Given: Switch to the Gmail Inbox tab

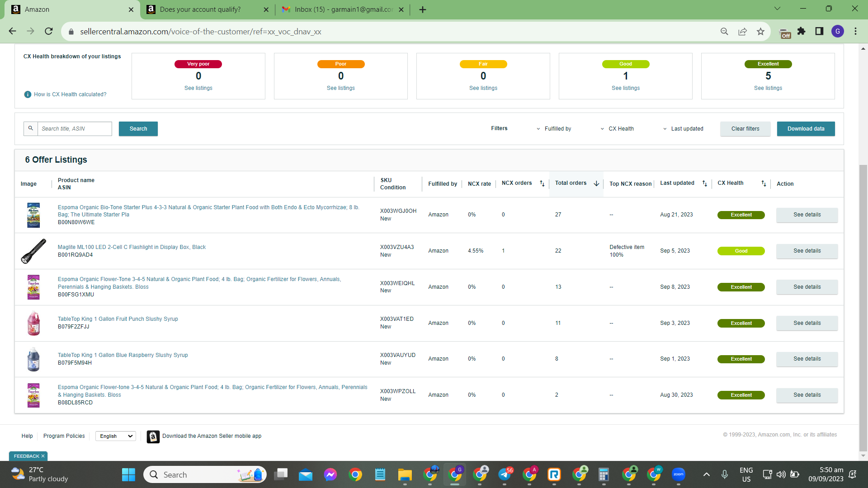Looking at the screenshot, I should pyautogui.click(x=343, y=9).
